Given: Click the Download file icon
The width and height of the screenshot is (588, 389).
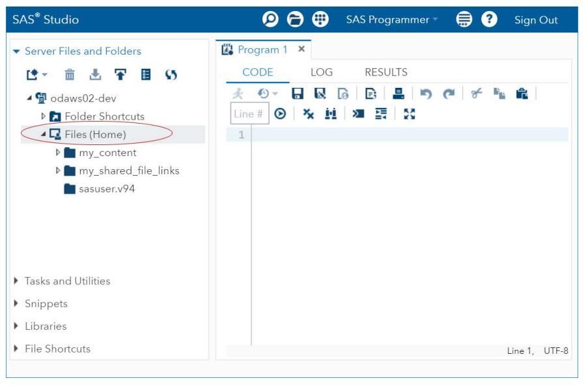Looking at the screenshot, I should (95, 75).
